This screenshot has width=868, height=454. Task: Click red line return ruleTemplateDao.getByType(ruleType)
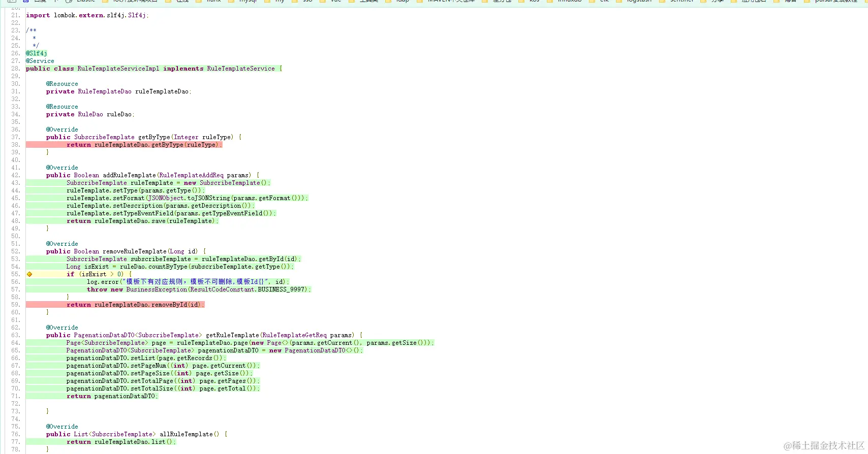[144, 145]
